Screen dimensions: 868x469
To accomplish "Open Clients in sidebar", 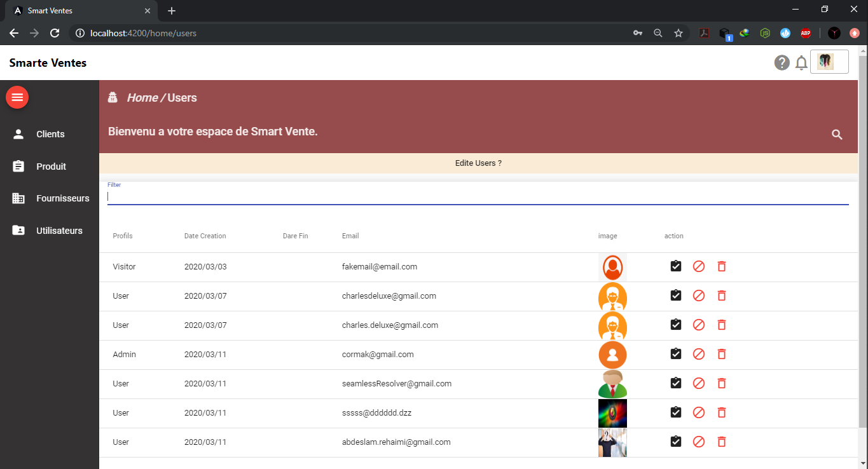I will pyautogui.click(x=50, y=134).
